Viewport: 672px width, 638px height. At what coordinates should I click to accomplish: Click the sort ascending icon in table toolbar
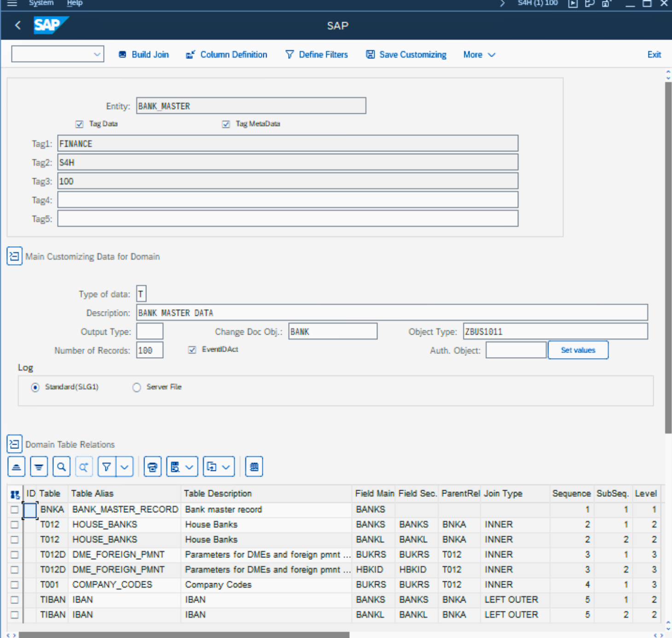[17, 467]
